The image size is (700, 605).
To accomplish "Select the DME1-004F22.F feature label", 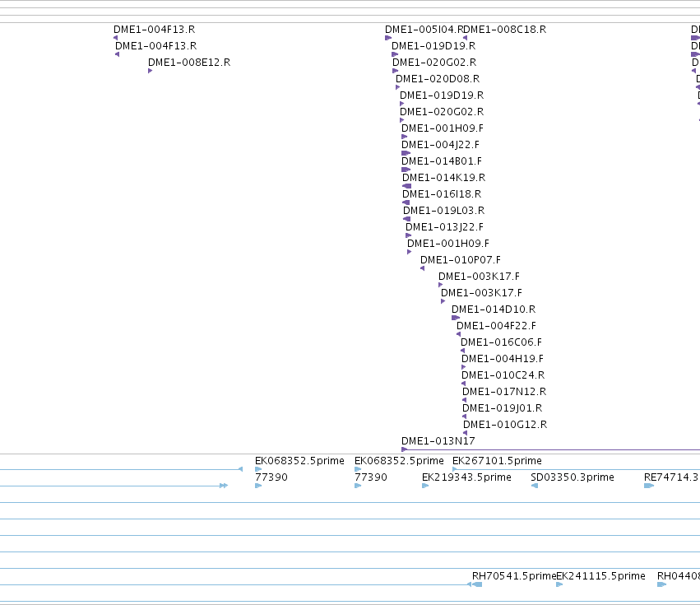I will point(496,326).
